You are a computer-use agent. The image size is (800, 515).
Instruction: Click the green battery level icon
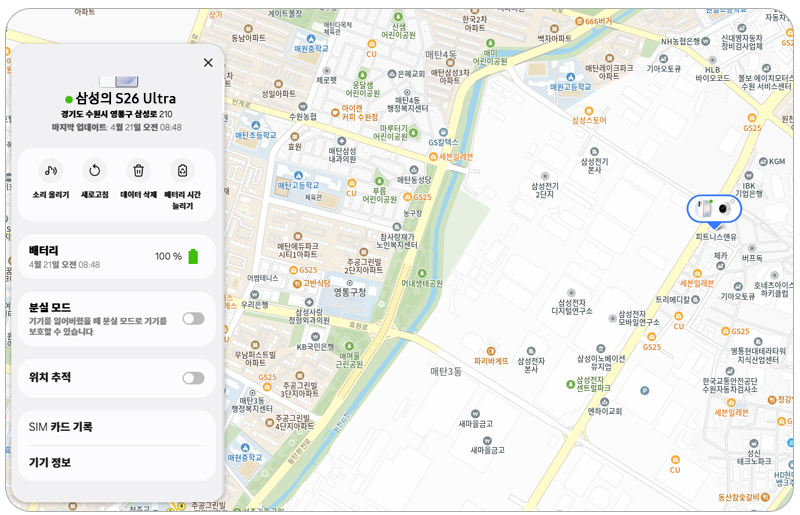pyautogui.click(x=193, y=256)
